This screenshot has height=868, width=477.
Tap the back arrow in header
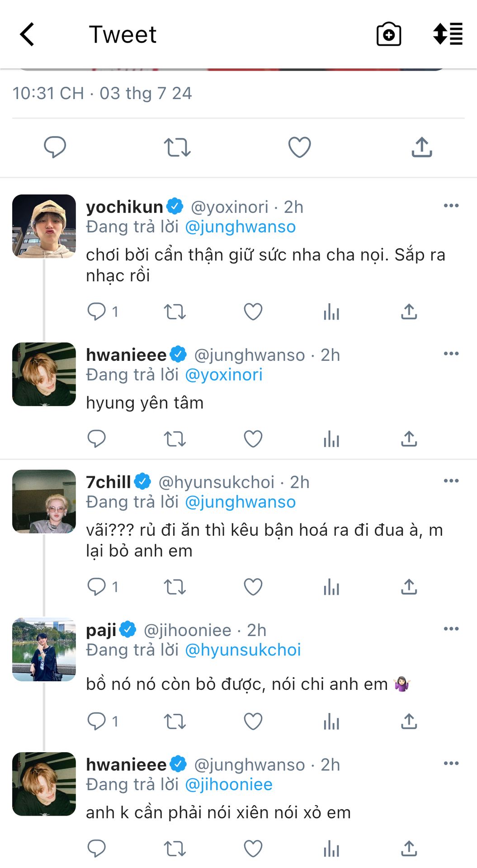point(27,34)
